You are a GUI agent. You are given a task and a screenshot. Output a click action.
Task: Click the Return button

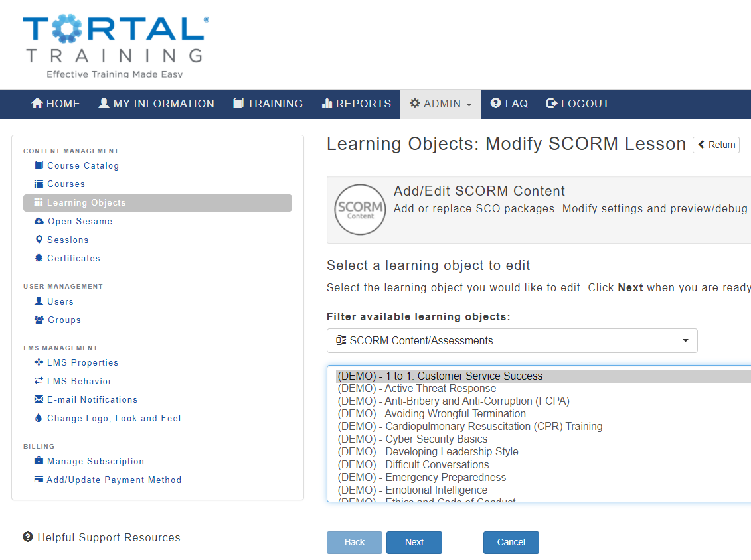click(x=716, y=145)
